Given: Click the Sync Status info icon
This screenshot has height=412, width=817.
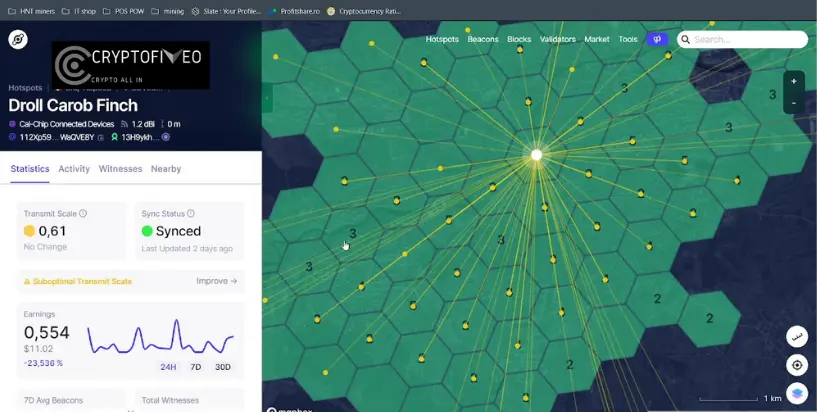Looking at the screenshot, I should point(191,214).
